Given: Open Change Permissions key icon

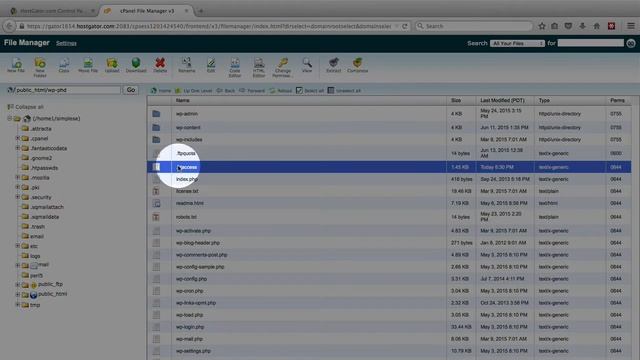Looking at the screenshot, I should (x=283, y=67).
